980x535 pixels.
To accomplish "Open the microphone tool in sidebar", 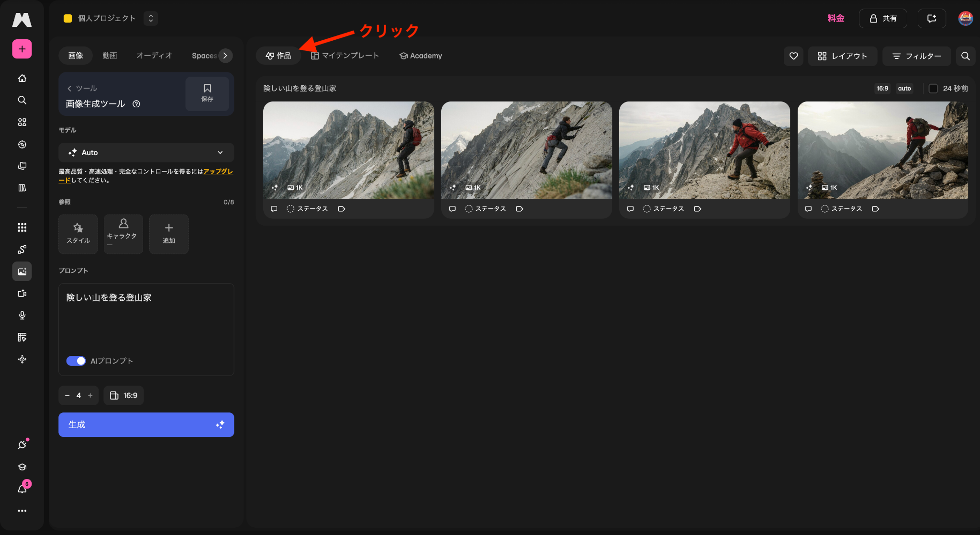I will 22,315.
